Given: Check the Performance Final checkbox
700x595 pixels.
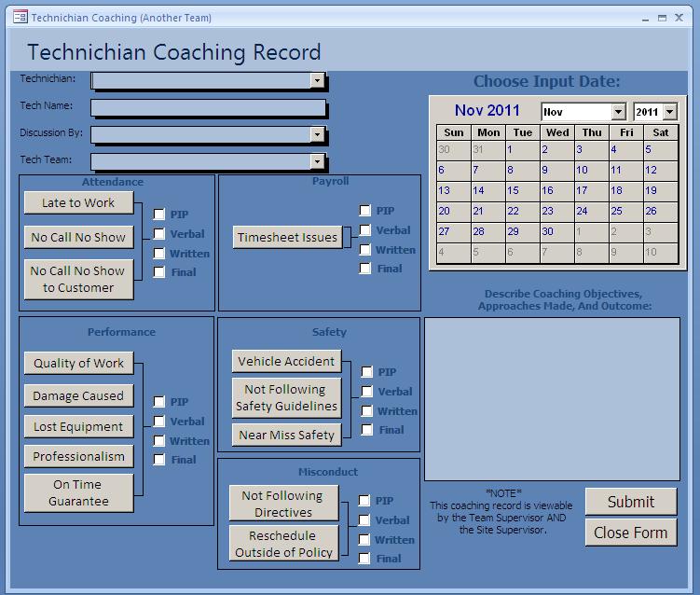Looking at the screenshot, I should (x=159, y=460).
